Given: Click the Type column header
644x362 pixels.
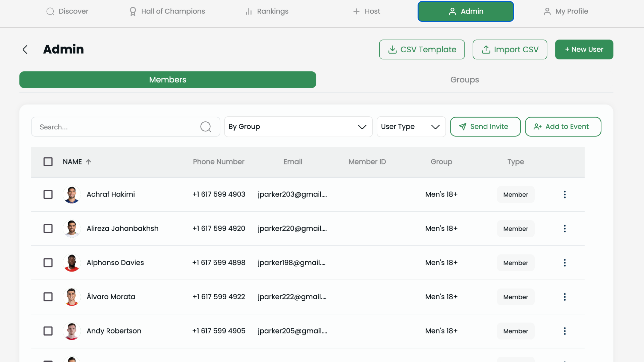Looking at the screenshot, I should click(x=516, y=162).
